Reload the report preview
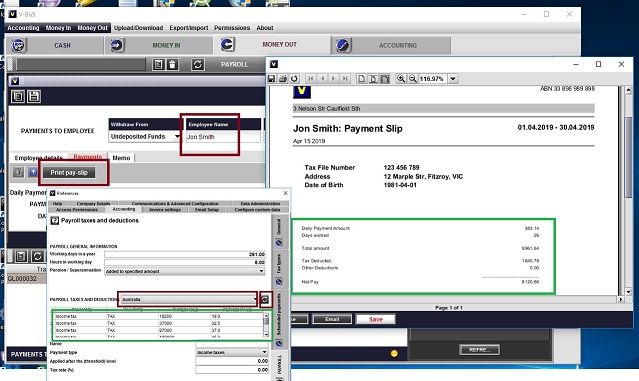Viewport: 639px width, 381px height. point(294,79)
